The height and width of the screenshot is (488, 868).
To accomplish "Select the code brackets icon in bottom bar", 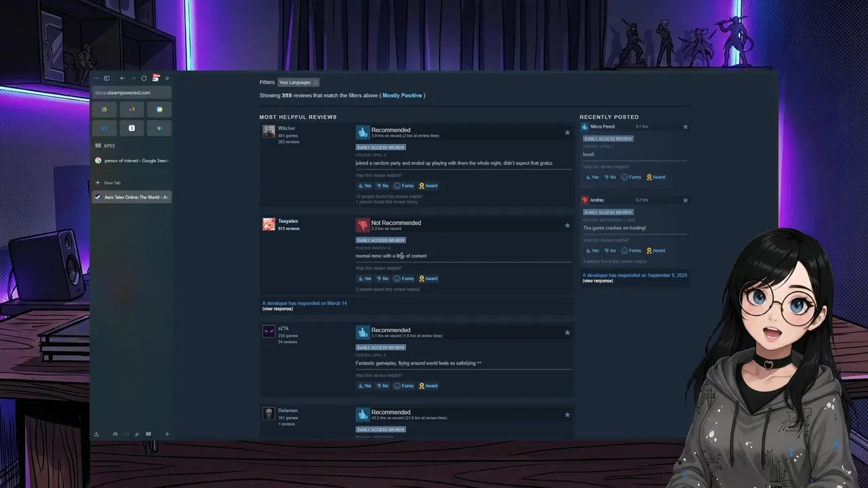I will tap(126, 434).
